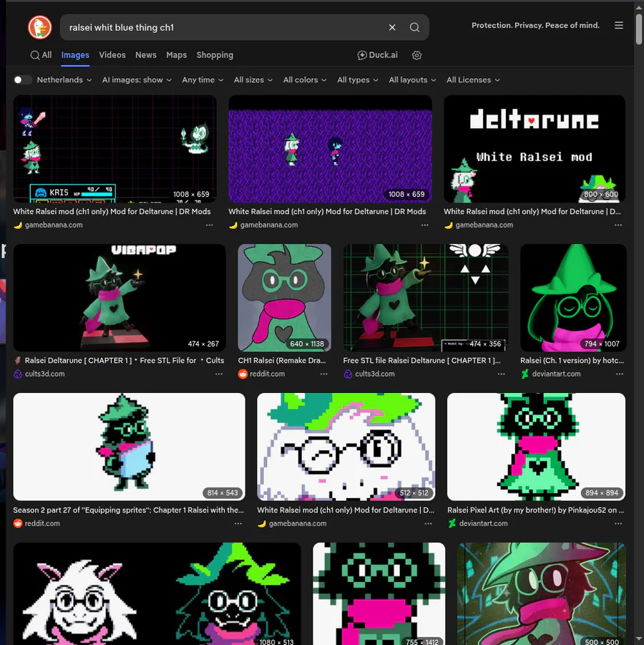
Task: Open more options for Equipping sprites reddit result
Action: (238, 523)
